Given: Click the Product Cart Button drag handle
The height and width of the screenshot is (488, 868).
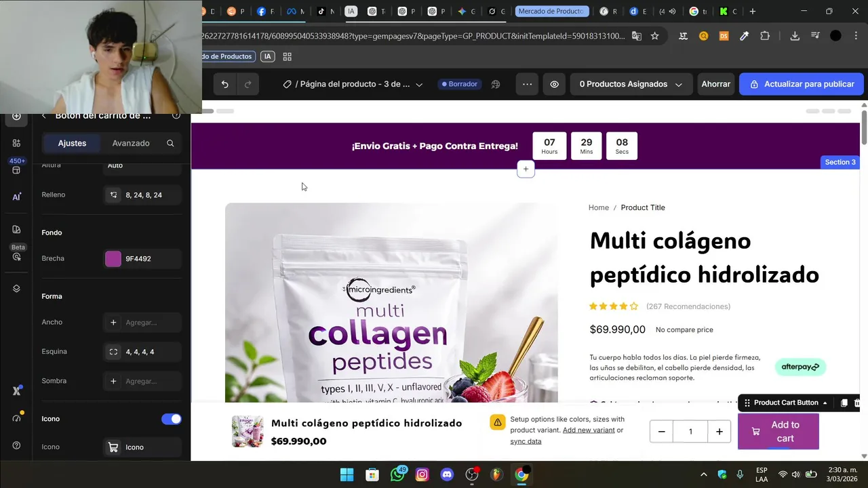Looking at the screenshot, I should coord(747,403).
